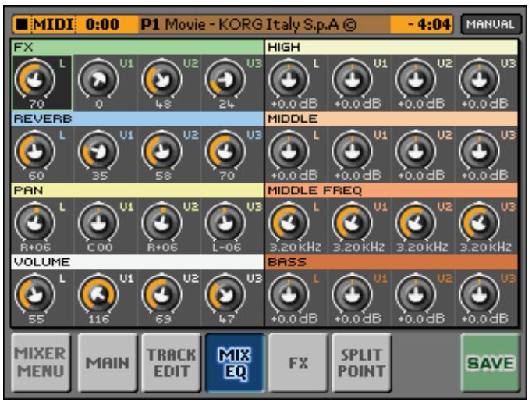Select the Bass EQ knob for track U1
This screenshot has width=532, height=402.
click(353, 294)
